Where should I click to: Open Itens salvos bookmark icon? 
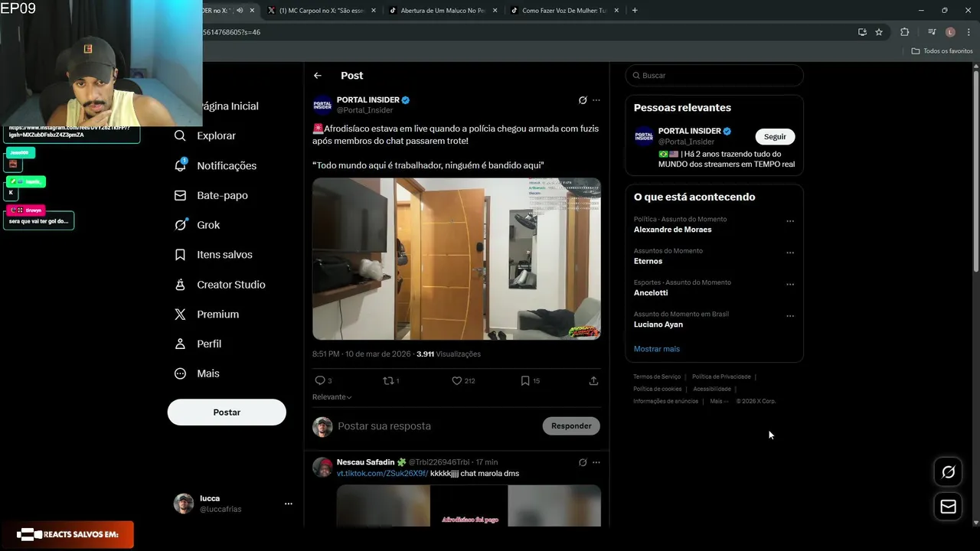(180, 255)
